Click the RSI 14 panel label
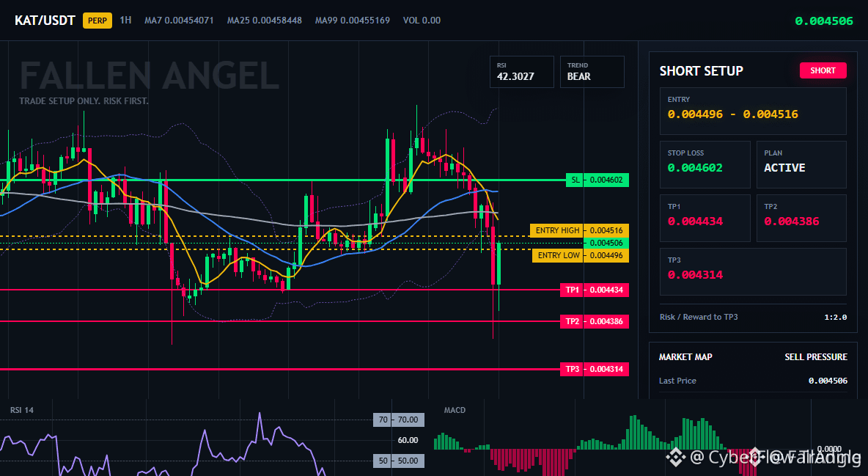The width and height of the screenshot is (868, 476). click(x=21, y=410)
